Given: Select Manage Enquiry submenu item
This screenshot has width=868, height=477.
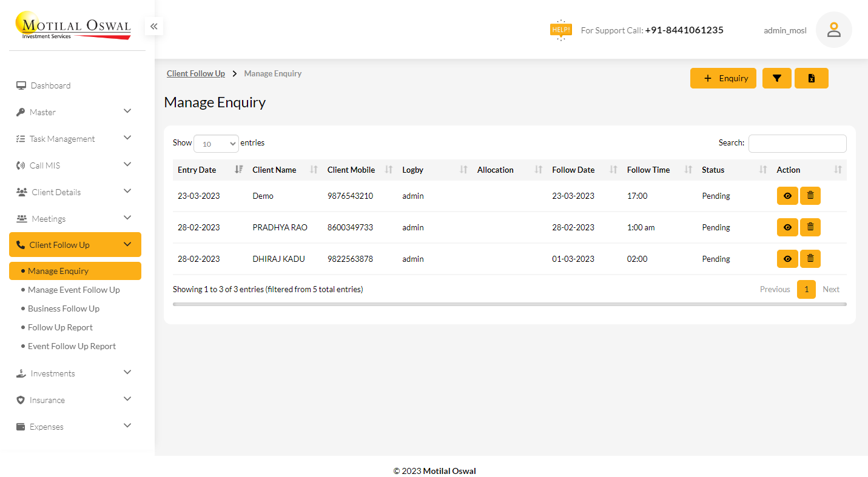Looking at the screenshot, I should click(75, 271).
